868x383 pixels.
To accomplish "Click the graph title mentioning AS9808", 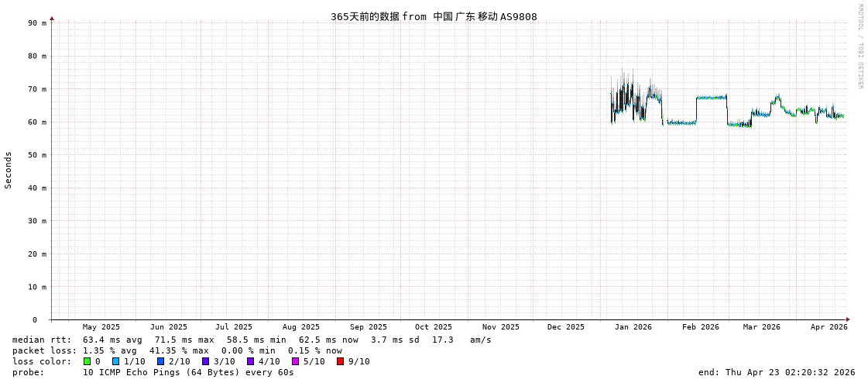I will tap(434, 16).
